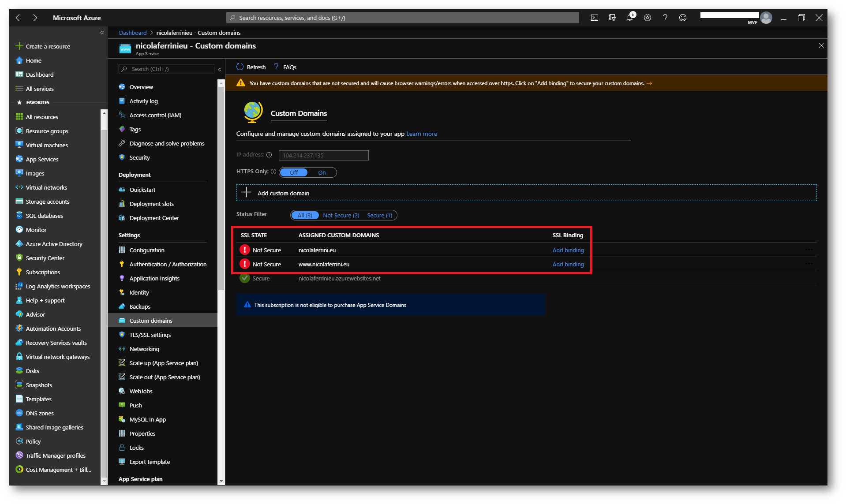The width and height of the screenshot is (846, 504).
Task: Open the Directory + subscription filter icon
Action: [612, 18]
